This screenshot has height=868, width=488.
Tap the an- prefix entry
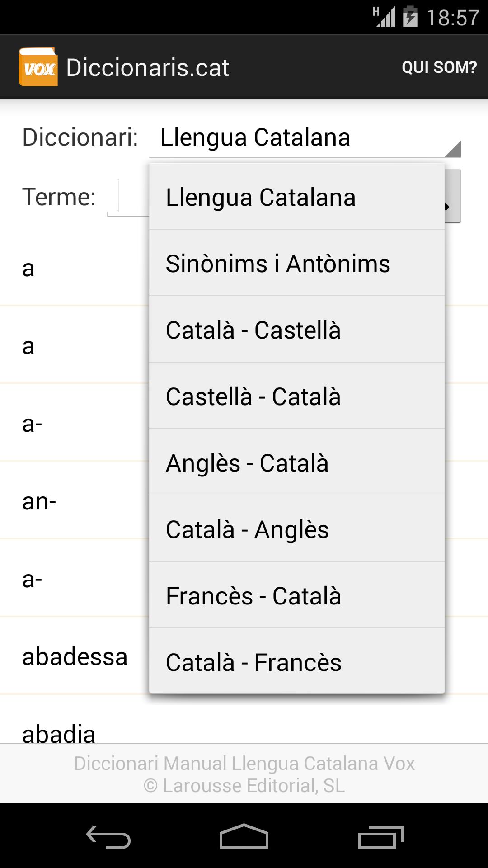[40, 501]
